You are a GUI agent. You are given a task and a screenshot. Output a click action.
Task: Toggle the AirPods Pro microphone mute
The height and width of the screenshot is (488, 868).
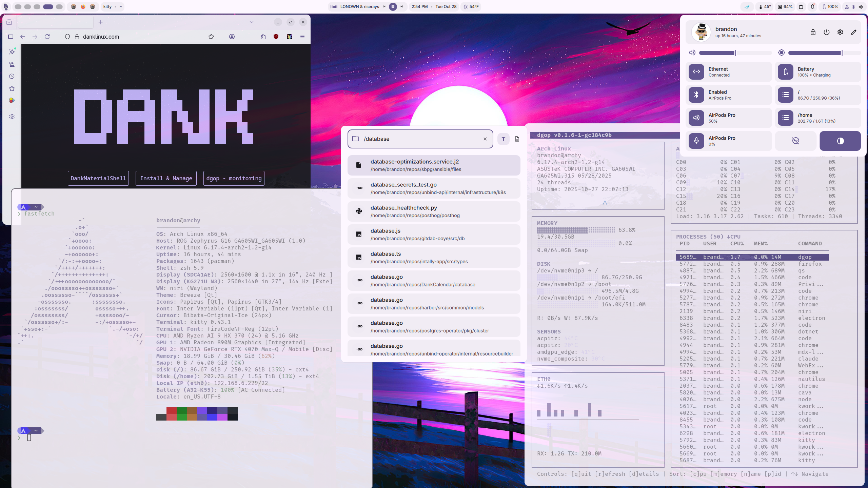696,141
